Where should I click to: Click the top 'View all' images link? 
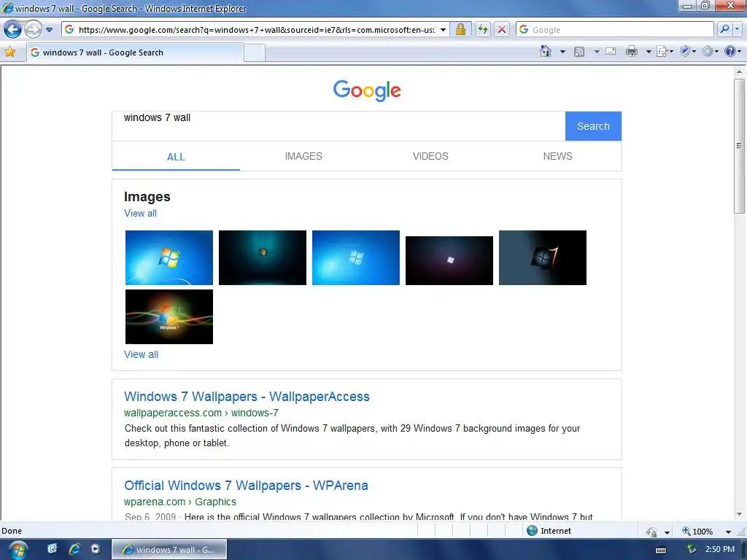click(140, 214)
